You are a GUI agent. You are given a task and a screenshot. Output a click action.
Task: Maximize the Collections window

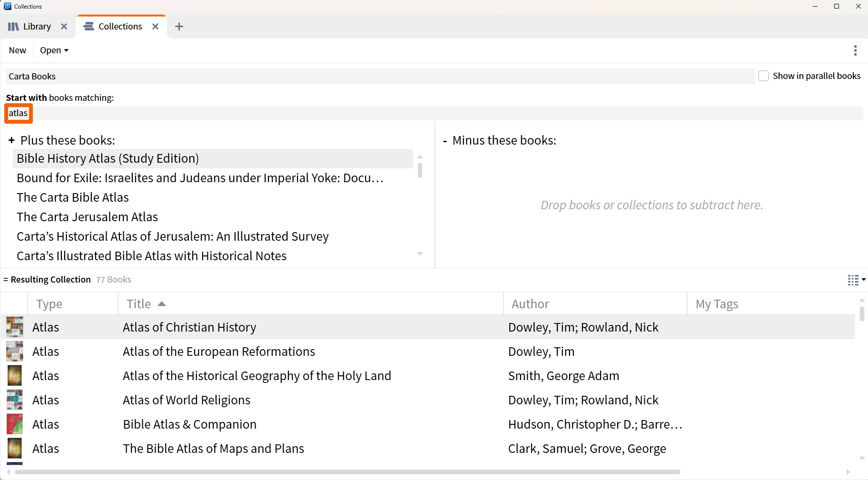(x=837, y=6)
